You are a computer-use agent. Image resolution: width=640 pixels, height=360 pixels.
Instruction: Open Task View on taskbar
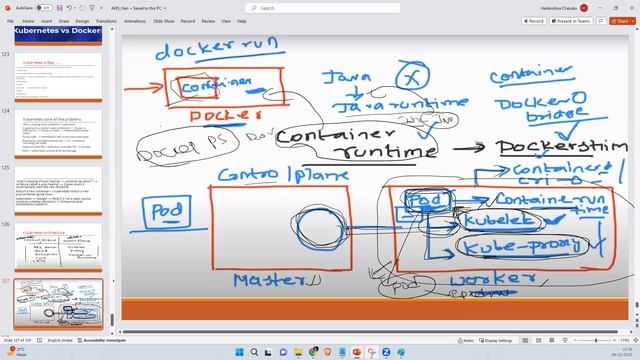[x=268, y=352]
